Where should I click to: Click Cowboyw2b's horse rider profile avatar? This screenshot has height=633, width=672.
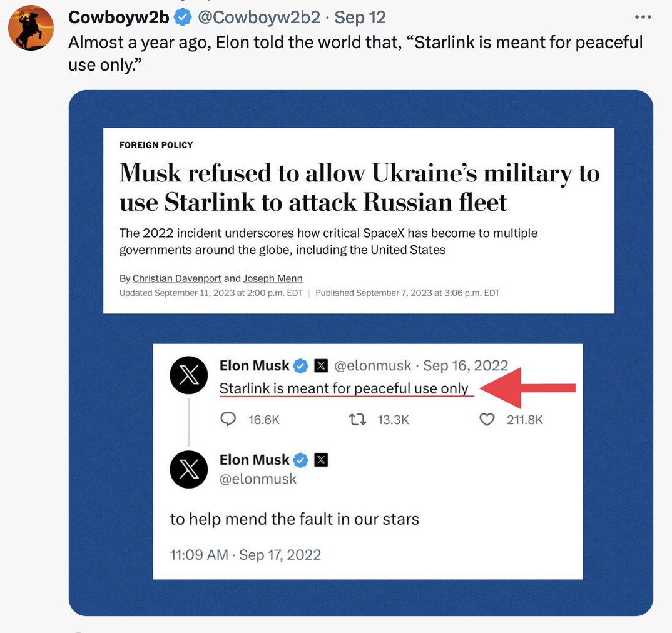coord(31,28)
